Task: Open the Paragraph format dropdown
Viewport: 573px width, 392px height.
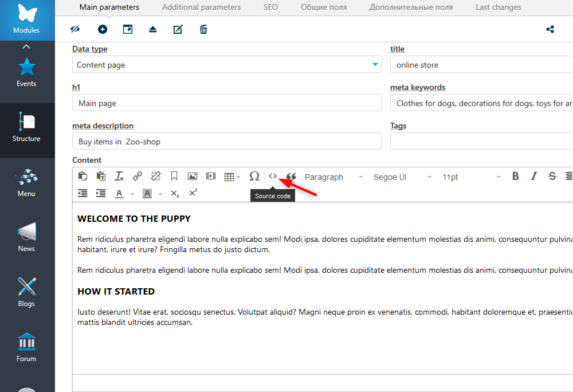Action: pyautogui.click(x=333, y=177)
